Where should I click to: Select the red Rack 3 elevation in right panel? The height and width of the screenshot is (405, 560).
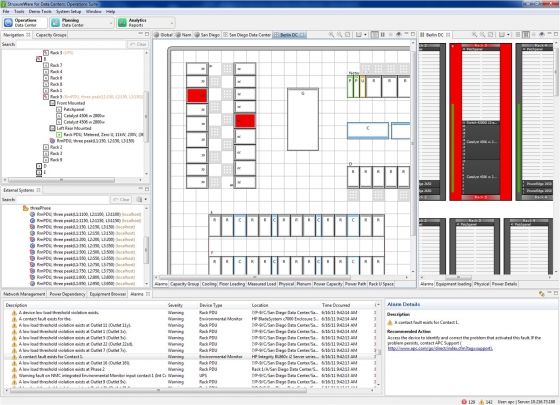tap(480, 121)
